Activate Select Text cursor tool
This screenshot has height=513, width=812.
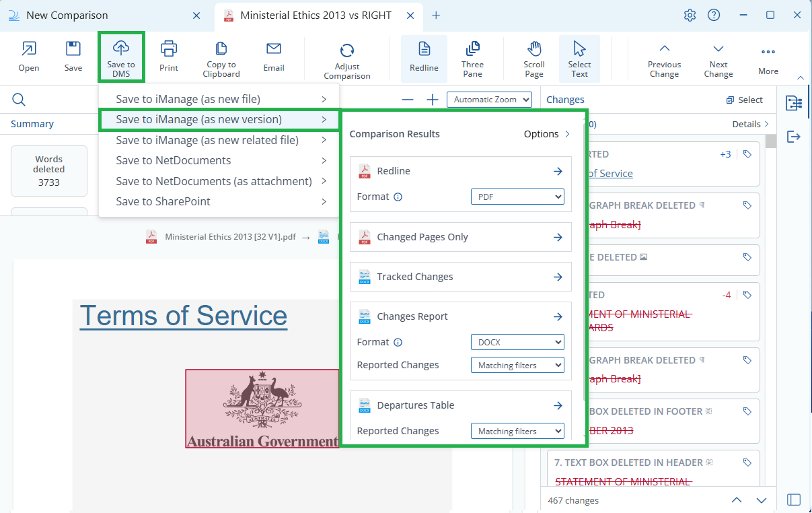click(579, 58)
